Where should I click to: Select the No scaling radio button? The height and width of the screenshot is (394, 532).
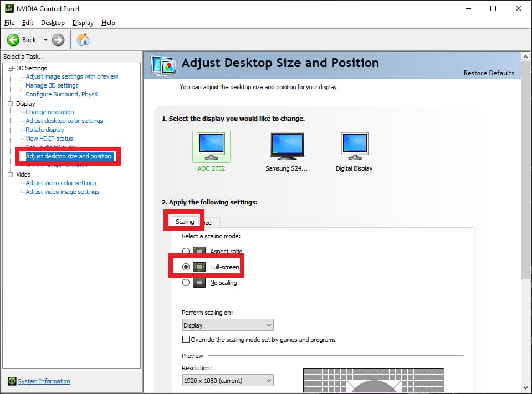point(186,283)
